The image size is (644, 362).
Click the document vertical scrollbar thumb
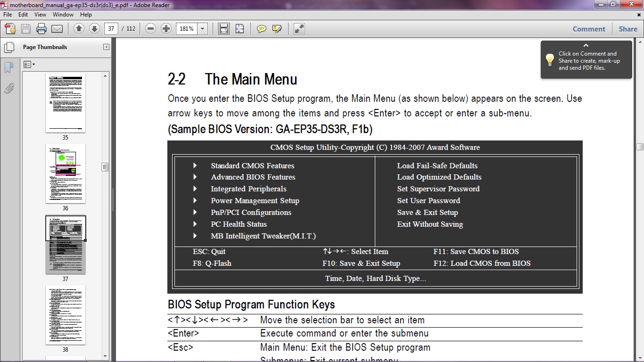640,147
